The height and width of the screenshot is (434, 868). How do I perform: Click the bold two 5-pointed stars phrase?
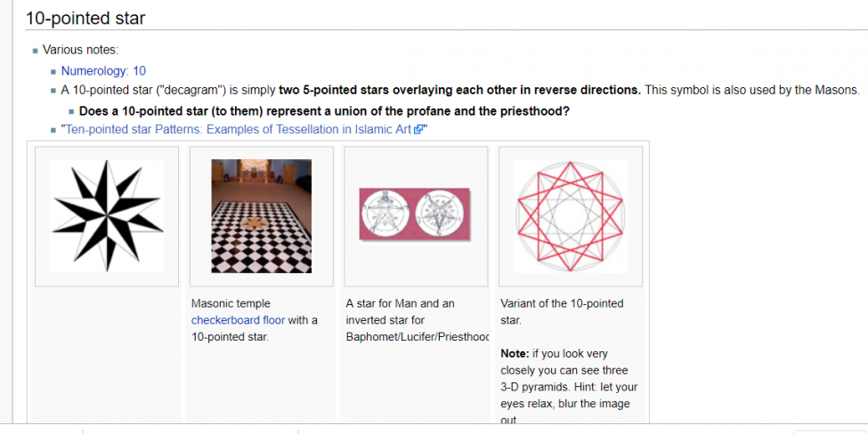[460, 90]
